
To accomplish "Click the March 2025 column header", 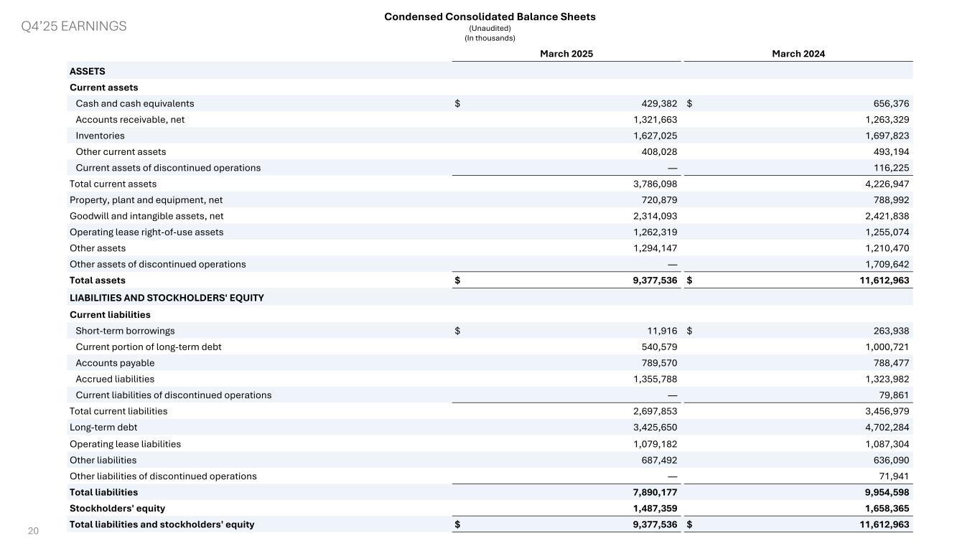I will (x=566, y=54).
